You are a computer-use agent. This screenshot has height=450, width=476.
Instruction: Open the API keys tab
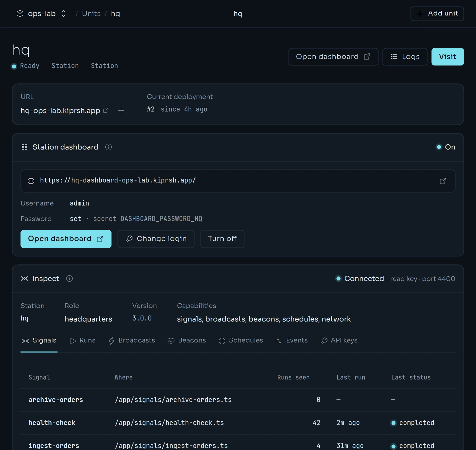point(339,340)
